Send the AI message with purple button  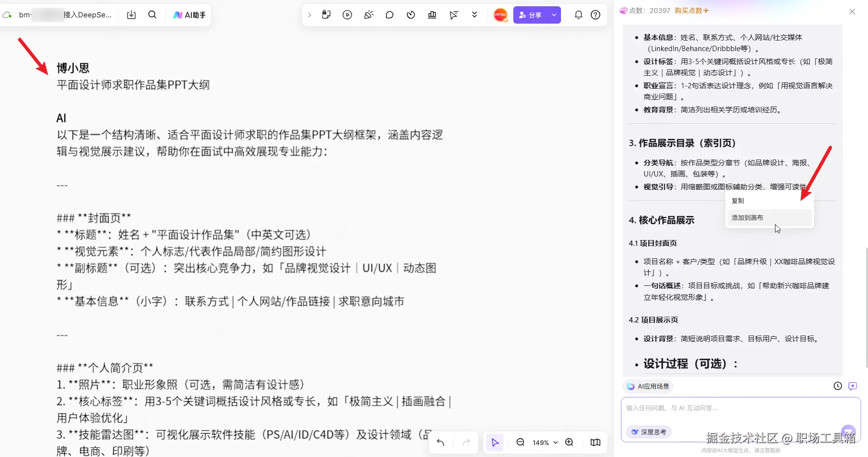click(x=848, y=431)
